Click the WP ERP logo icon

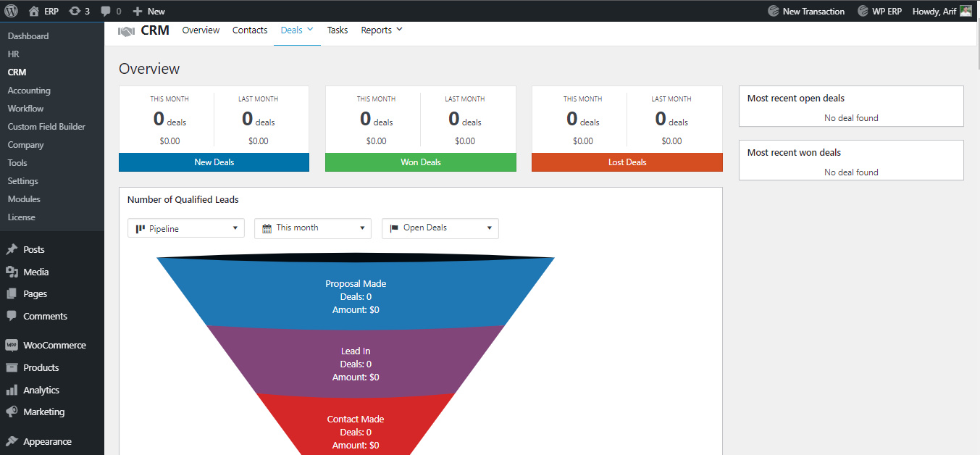click(x=863, y=11)
